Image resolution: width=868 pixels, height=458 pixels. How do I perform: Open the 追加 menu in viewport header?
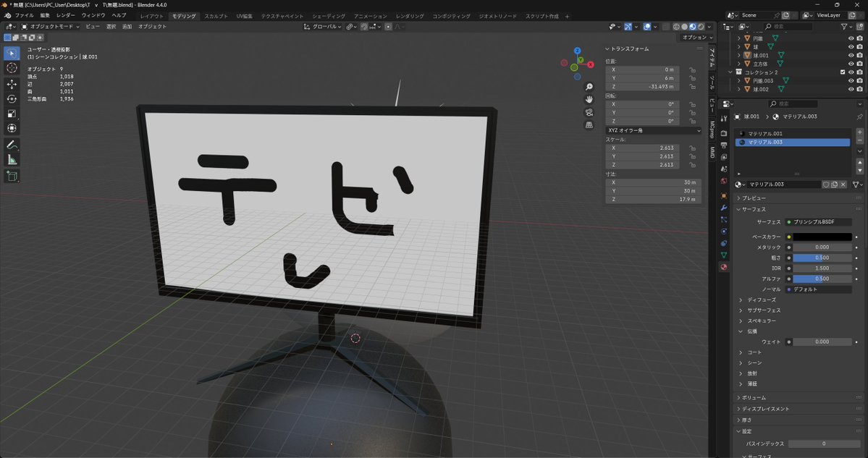pyautogui.click(x=127, y=27)
